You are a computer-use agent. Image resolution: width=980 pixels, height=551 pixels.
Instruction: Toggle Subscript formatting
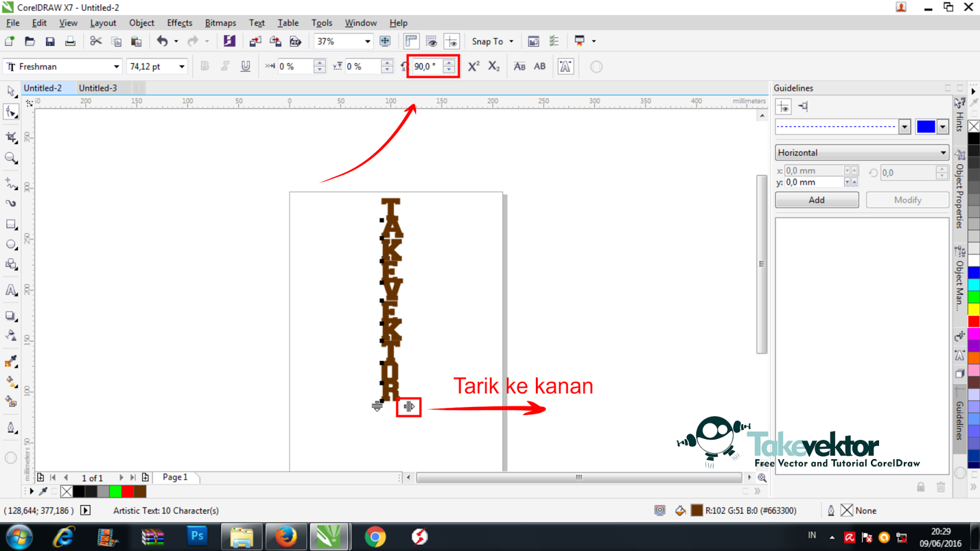pos(494,66)
